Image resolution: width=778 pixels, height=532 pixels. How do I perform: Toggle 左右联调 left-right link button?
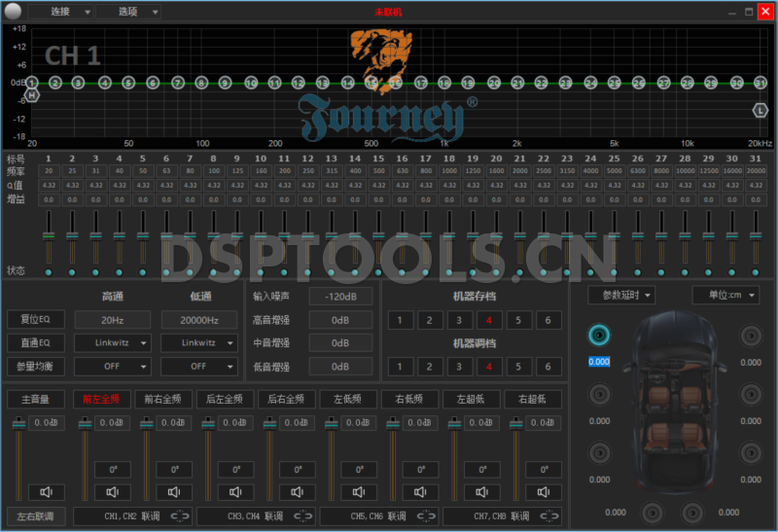tap(36, 515)
